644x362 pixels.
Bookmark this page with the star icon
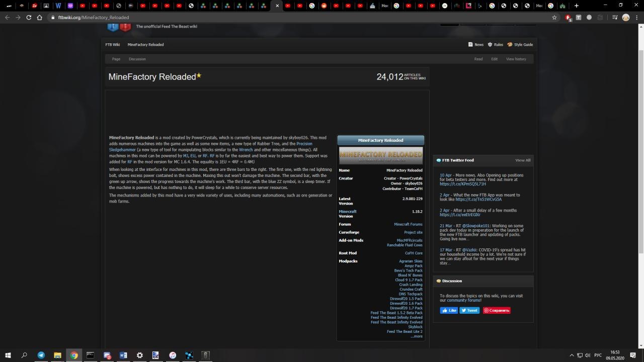554,17
